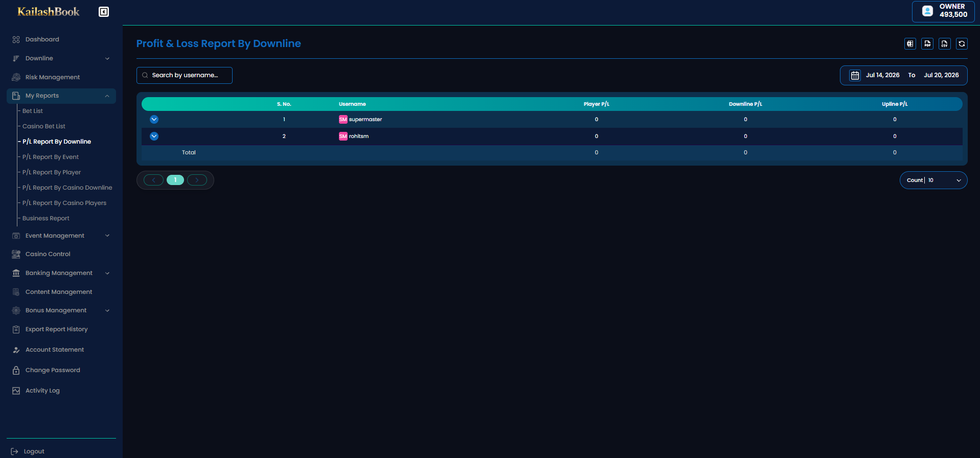Click the supermaster username

366,120
